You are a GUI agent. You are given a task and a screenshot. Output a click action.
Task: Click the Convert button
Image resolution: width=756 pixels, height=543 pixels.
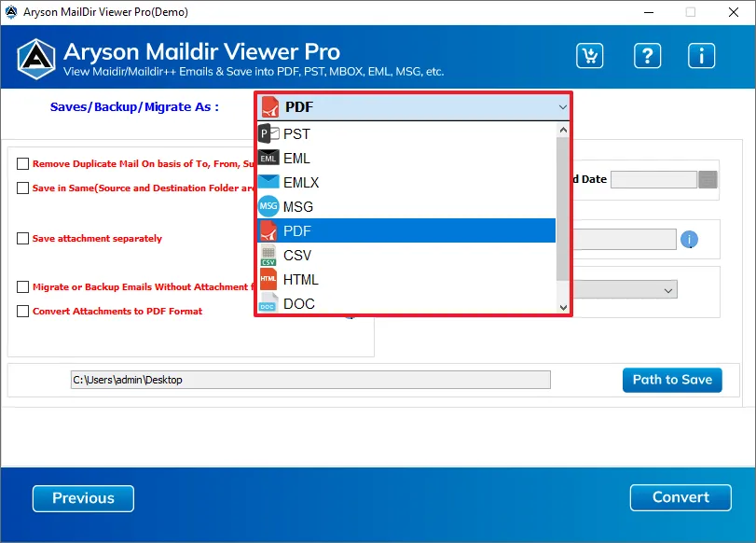(680, 497)
